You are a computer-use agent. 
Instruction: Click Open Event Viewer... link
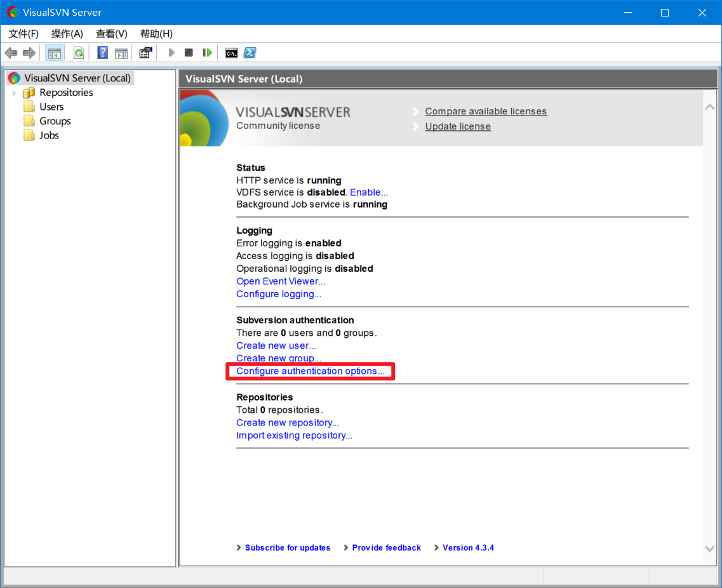[x=281, y=281]
